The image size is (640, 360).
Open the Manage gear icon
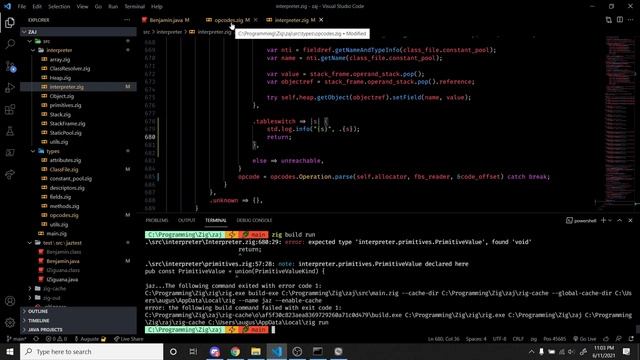tap(10, 322)
